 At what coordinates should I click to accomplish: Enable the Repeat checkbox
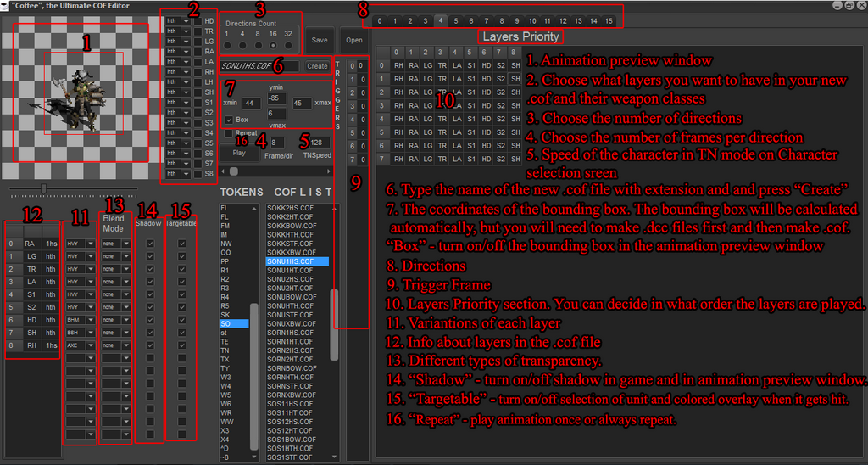229,133
